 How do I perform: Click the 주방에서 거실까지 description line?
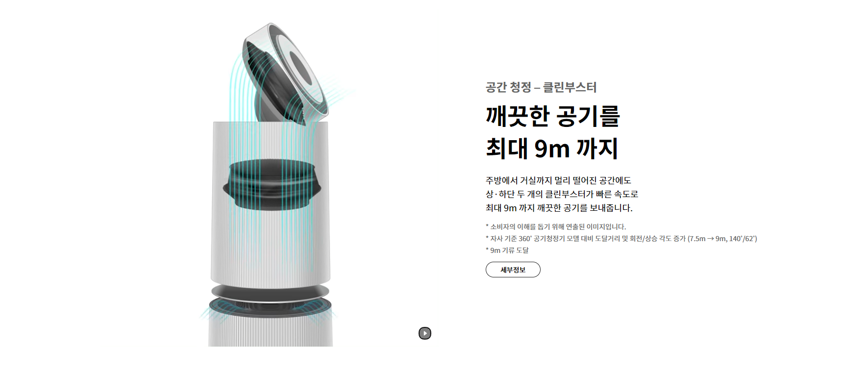click(x=558, y=180)
